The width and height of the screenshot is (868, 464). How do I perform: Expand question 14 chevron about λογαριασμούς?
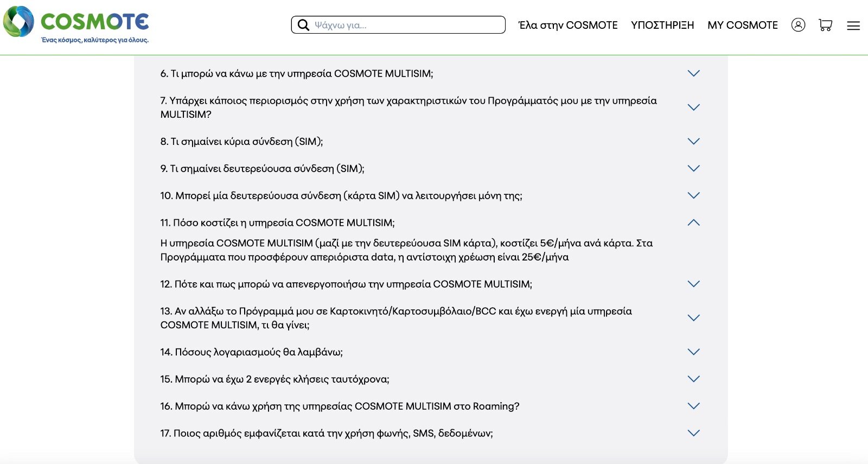693,352
